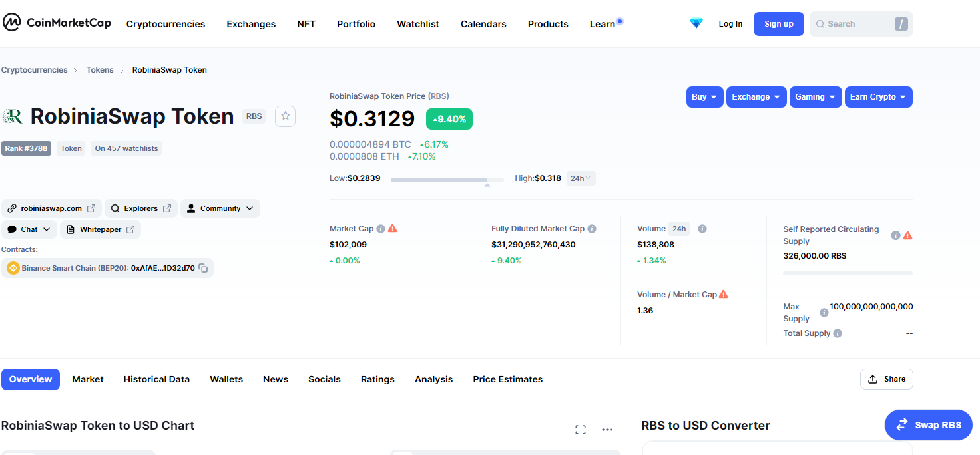Open the Exchanges menu
The width and height of the screenshot is (980, 455).
pyautogui.click(x=251, y=24)
